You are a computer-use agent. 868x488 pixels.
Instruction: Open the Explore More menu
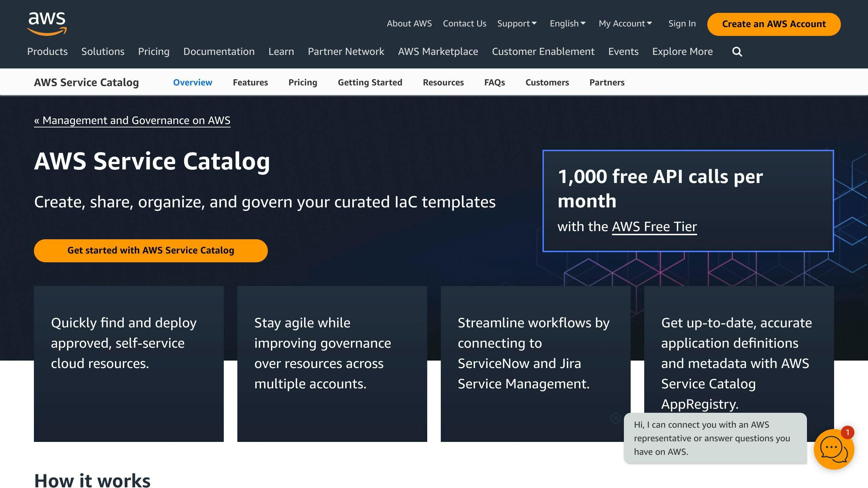(x=682, y=52)
